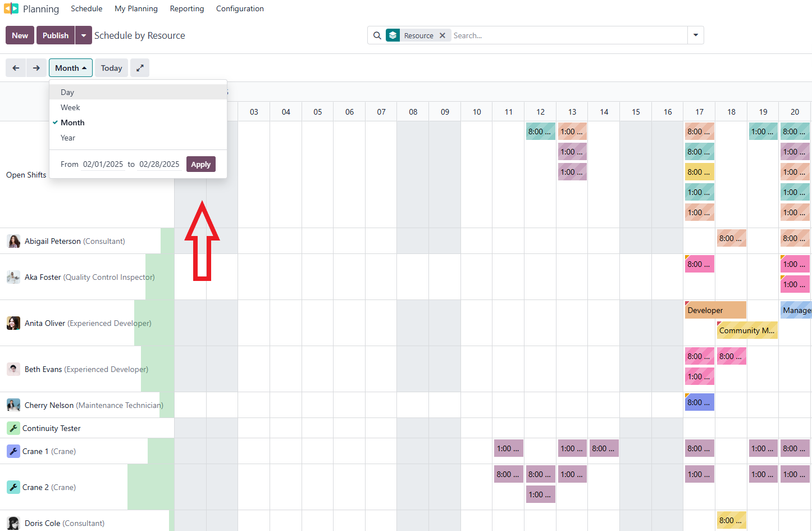Select the Open Shifts row label
This screenshot has height=531, width=812.
click(26, 175)
